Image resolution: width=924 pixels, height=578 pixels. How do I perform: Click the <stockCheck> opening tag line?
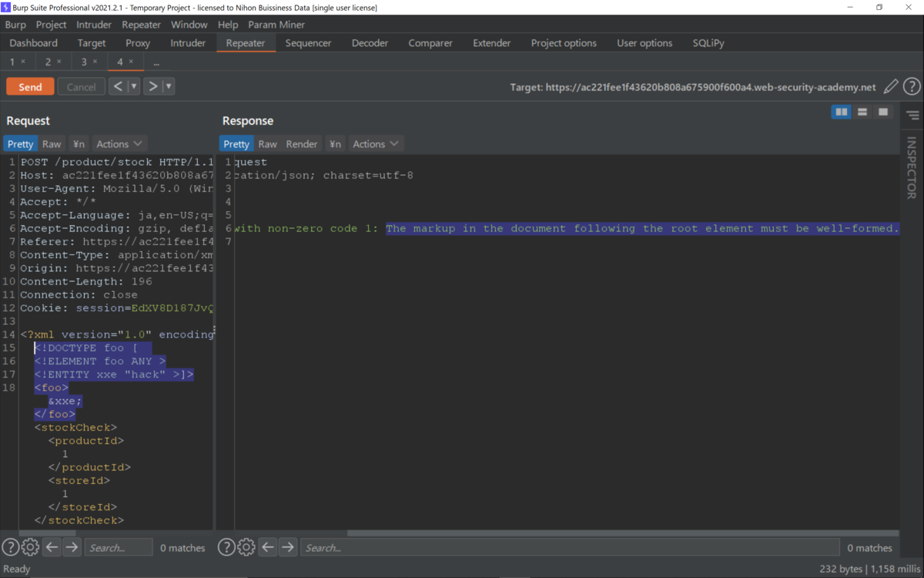coord(75,427)
